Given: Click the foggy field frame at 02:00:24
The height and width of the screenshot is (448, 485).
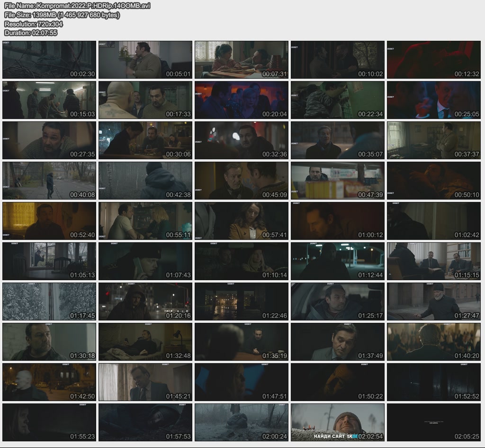Looking at the screenshot, I should click(241, 422).
